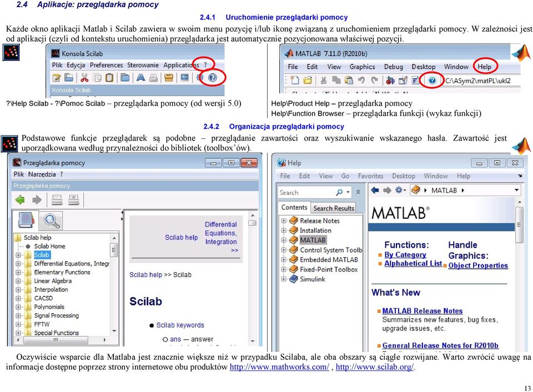Expand the Elementary Functions tree node
Viewport: 533px width, 392px height.
tap(18, 272)
